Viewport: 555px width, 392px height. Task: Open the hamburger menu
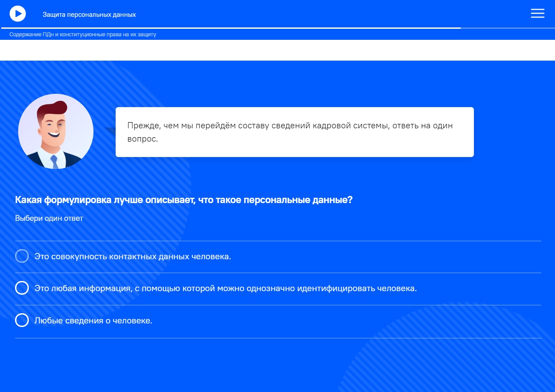pyautogui.click(x=537, y=13)
